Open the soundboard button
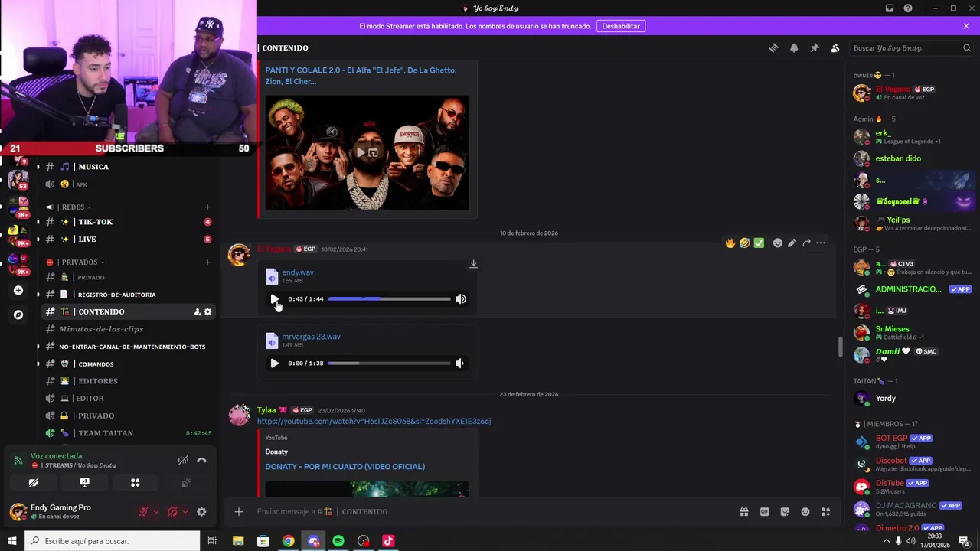980x551 pixels. [x=185, y=483]
